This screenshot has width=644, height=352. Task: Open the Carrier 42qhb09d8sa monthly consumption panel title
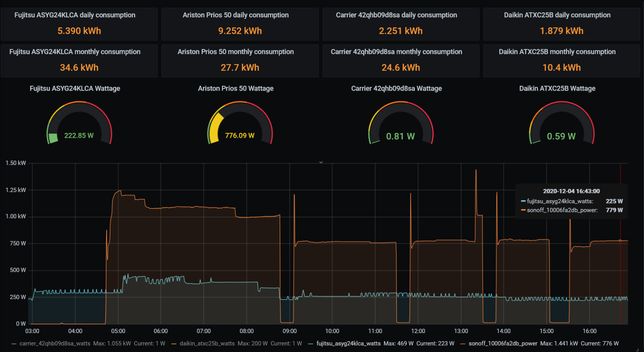[396, 52]
